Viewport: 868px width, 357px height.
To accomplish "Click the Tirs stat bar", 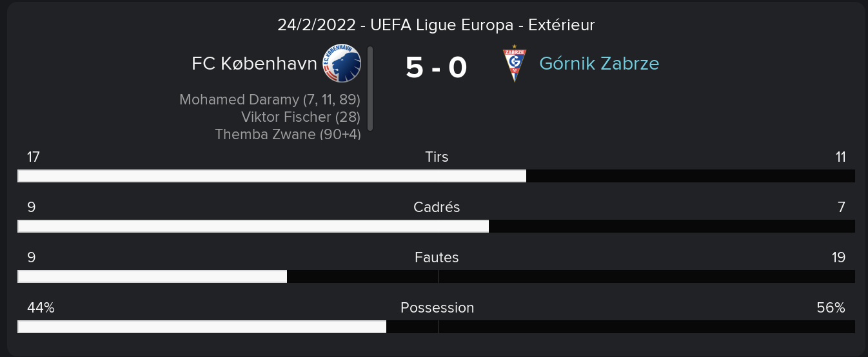I will [x=436, y=176].
